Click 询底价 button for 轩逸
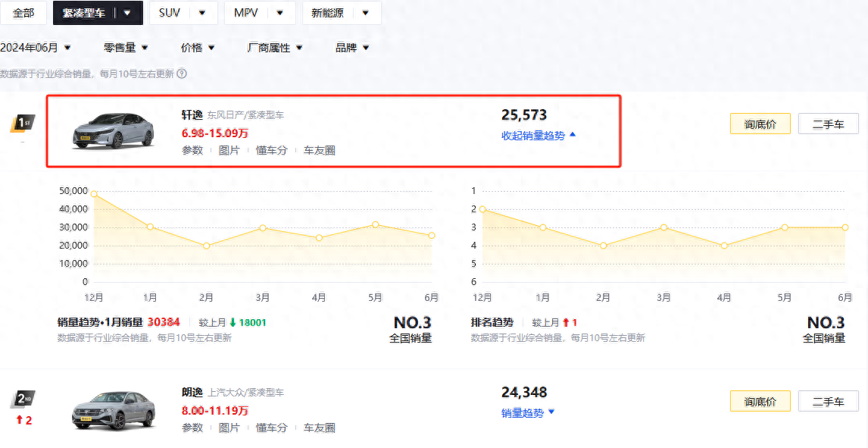Viewport: 868px width, 448px height. [760, 124]
